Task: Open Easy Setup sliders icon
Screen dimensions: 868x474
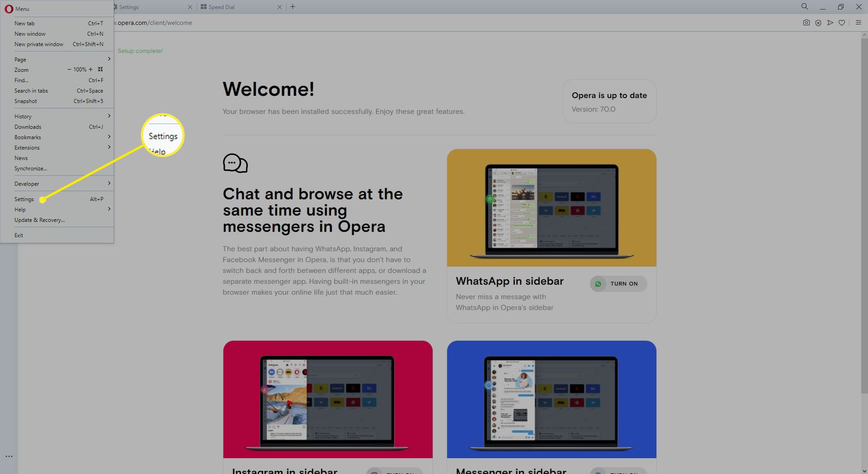Action: coord(858,23)
